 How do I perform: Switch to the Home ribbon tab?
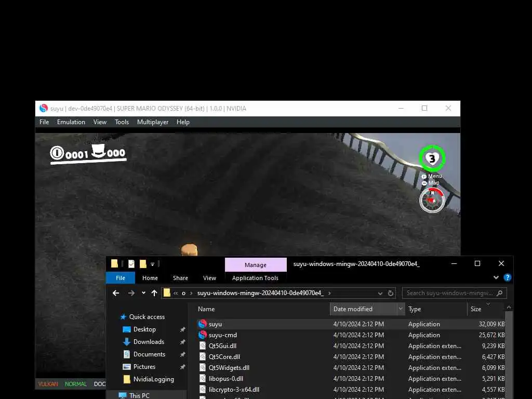[150, 278]
